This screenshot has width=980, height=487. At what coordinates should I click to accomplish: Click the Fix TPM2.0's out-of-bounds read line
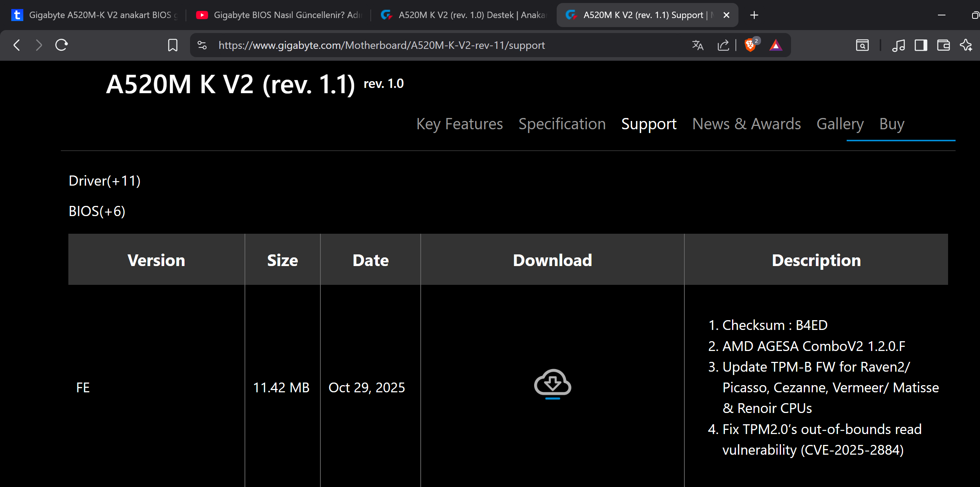(822, 439)
